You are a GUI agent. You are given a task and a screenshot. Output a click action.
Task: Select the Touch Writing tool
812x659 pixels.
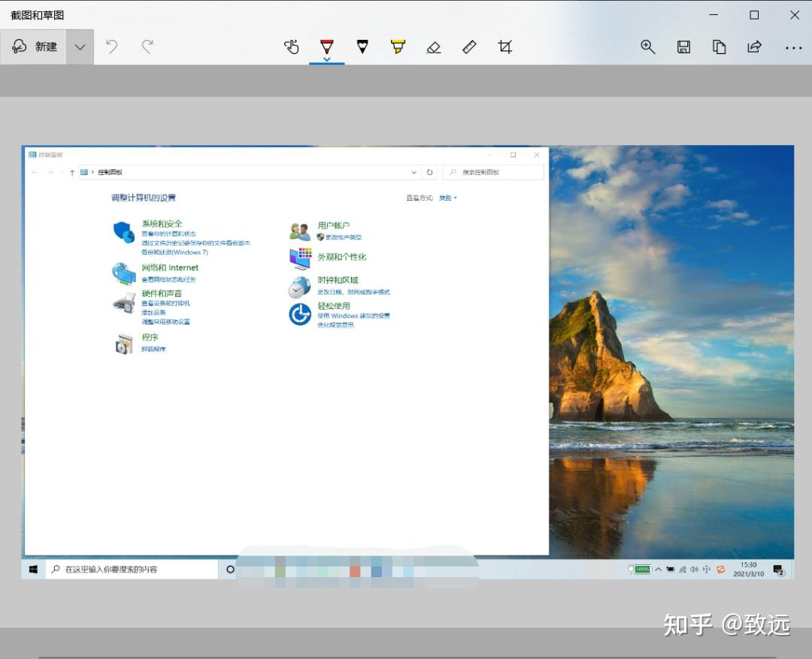(x=292, y=47)
